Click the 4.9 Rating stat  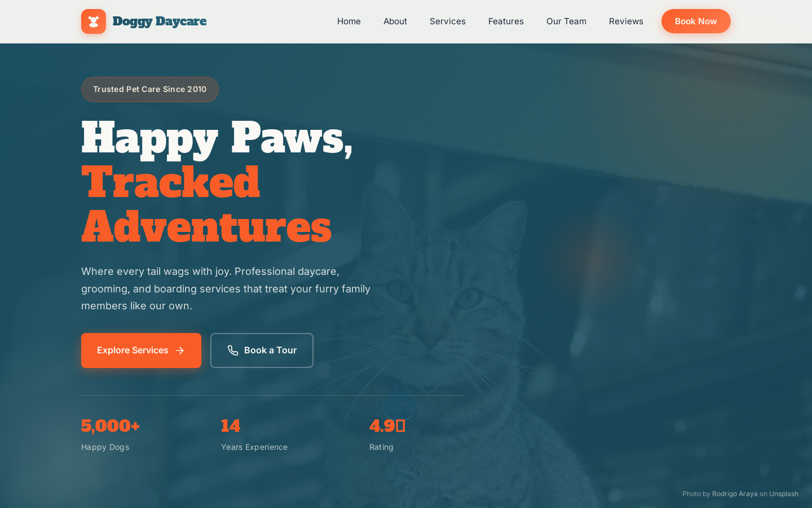pos(387,434)
